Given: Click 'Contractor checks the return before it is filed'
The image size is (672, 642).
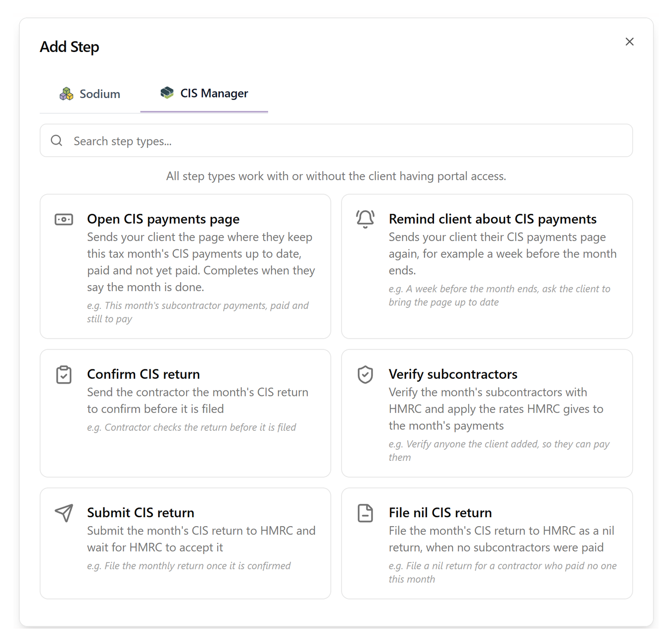Looking at the screenshot, I should [x=192, y=427].
